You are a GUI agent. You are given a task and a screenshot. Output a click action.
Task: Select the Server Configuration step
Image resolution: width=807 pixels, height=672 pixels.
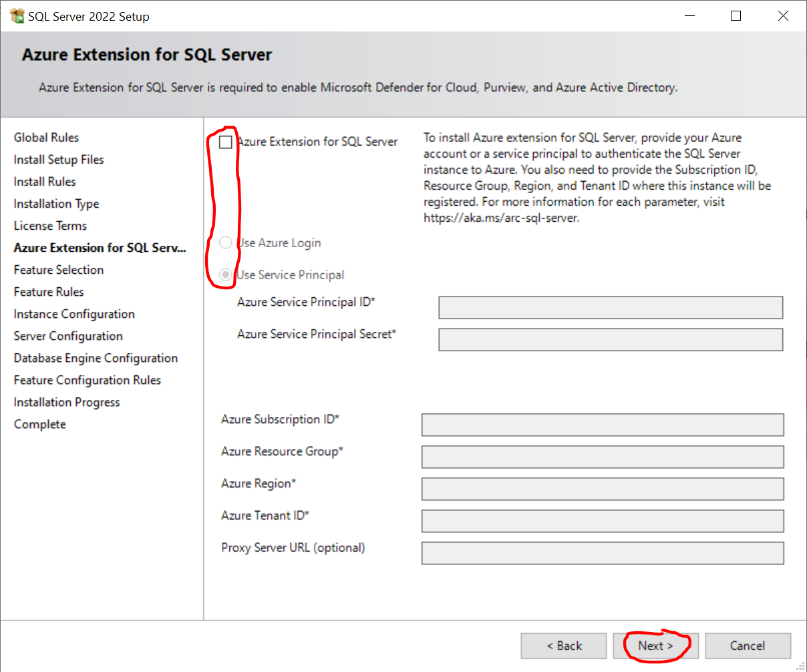[x=68, y=336]
